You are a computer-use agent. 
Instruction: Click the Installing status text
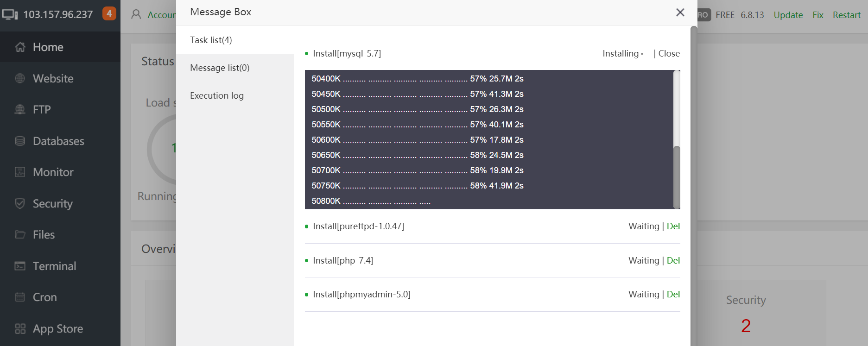[x=621, y=53]
